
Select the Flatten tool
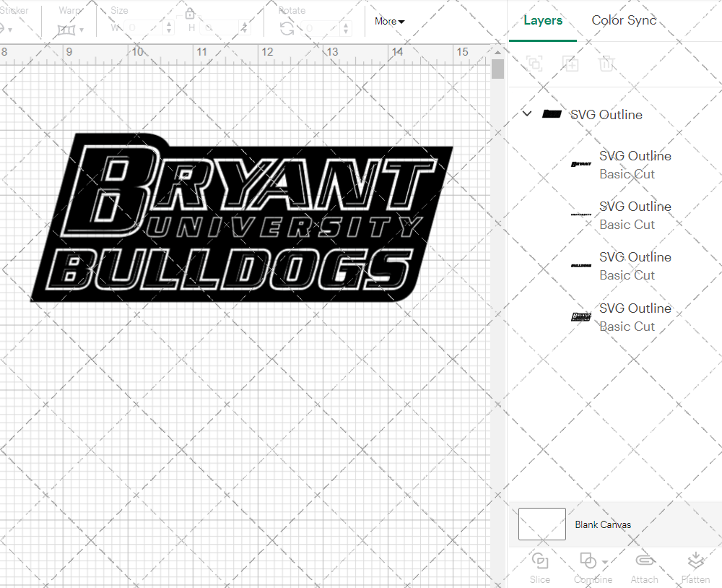point(695,567)
